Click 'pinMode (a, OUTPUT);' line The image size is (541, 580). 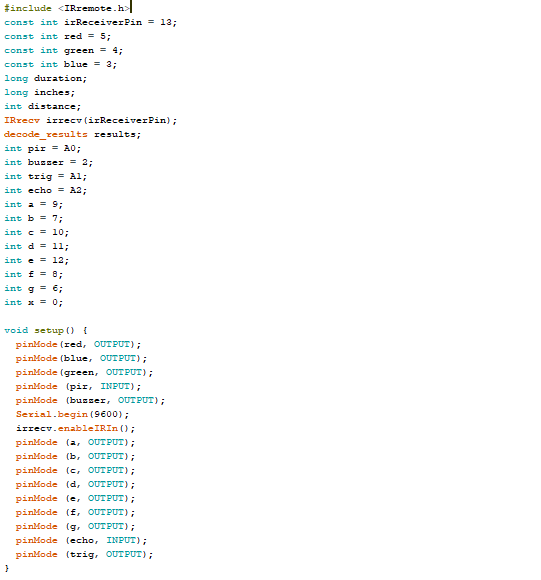click(x=75, y=442)
